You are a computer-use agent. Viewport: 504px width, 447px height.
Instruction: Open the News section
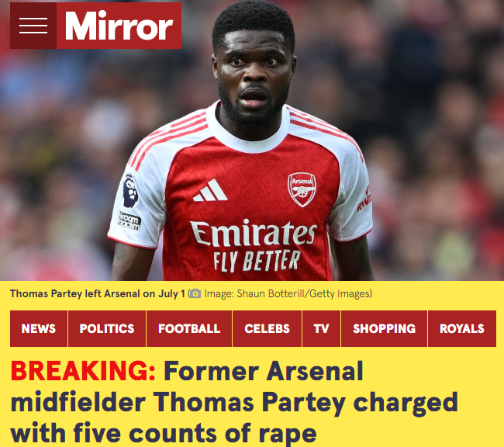tap(39, 328)
